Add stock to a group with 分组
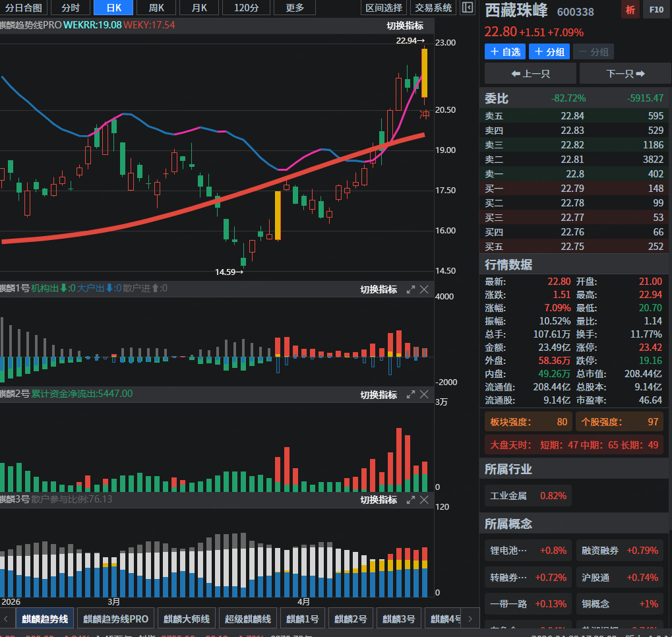The width and height of the screenshot is (672, 637). click(x=549, y=52)
